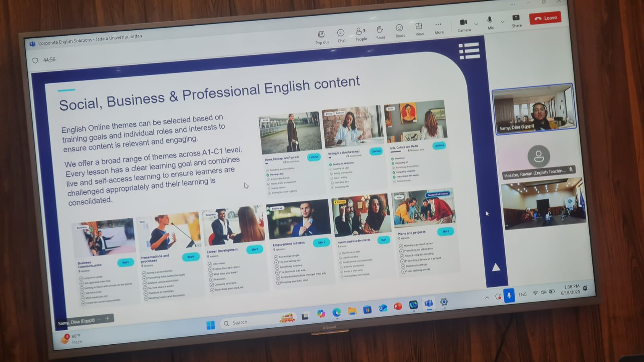Select Samy, Dina (Egypt) video thumbnail

tap(534, 109)
